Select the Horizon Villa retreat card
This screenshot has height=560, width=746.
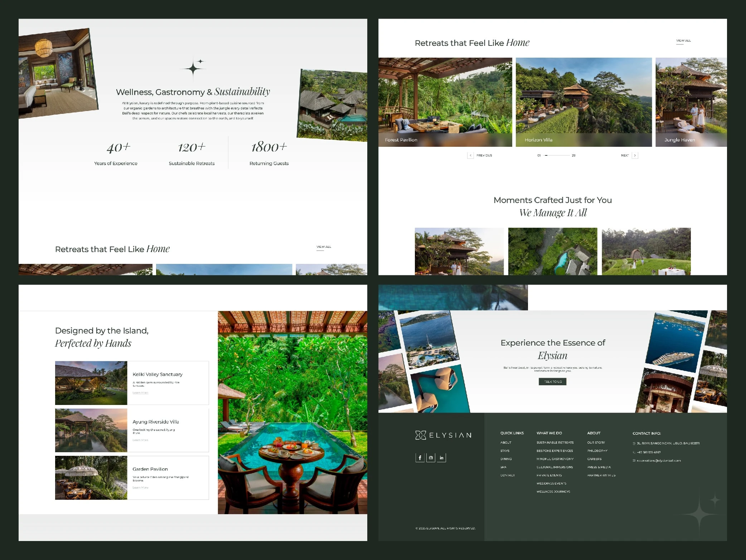pyautogui.click(x=583, y=102)
